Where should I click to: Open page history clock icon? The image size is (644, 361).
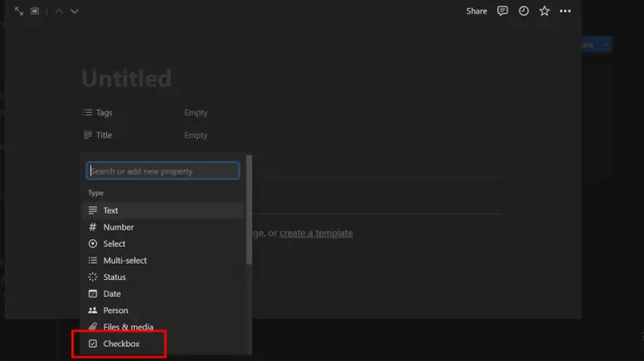pos(524,11)
